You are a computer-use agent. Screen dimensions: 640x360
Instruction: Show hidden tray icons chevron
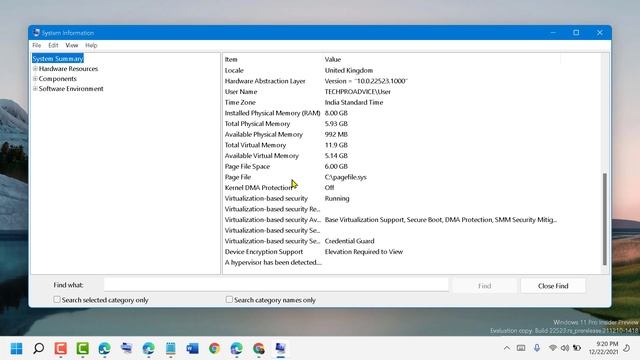pos(507,348)
